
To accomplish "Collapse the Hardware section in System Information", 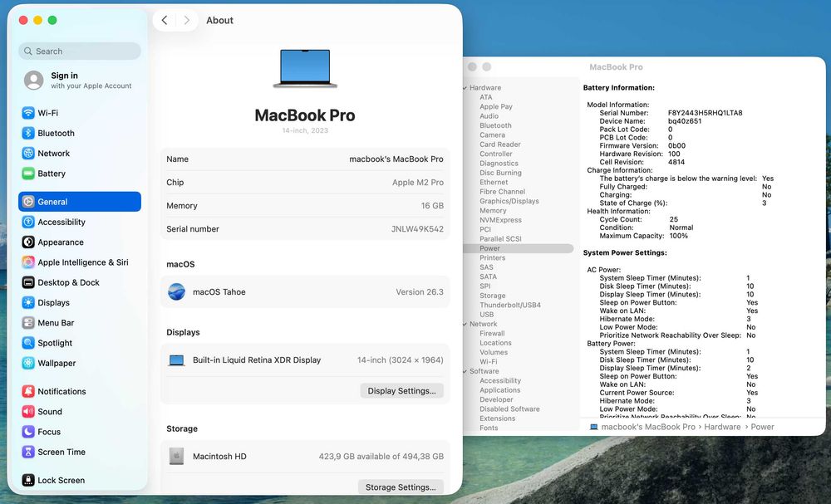I will click(465, 88).
